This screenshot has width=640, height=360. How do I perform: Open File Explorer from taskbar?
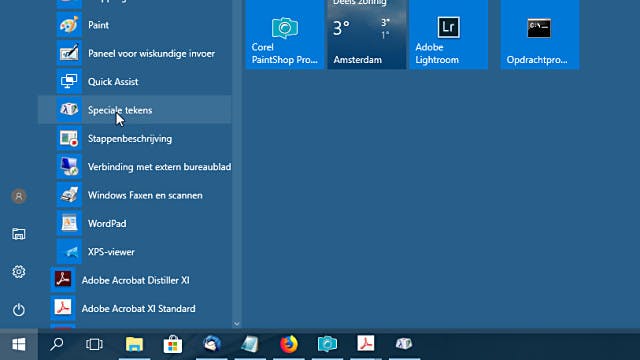[x=134, y=344]
